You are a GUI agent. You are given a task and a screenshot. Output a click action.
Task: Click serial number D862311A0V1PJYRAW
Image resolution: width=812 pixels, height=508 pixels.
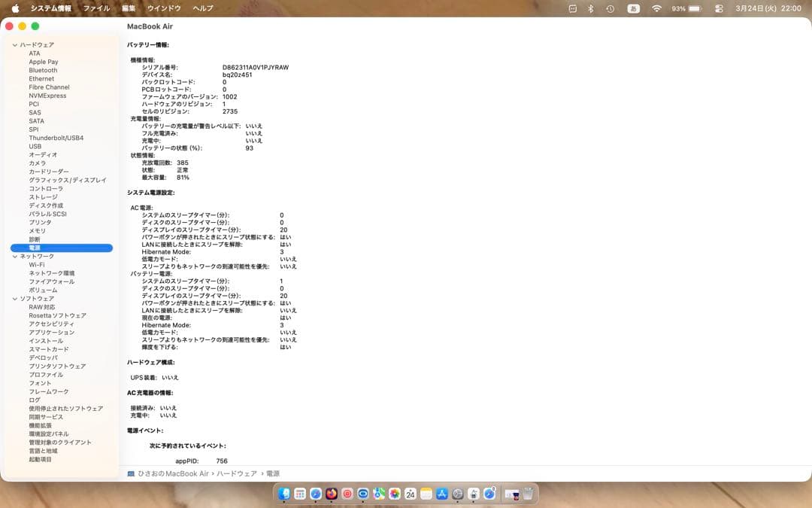pos(256,68)
